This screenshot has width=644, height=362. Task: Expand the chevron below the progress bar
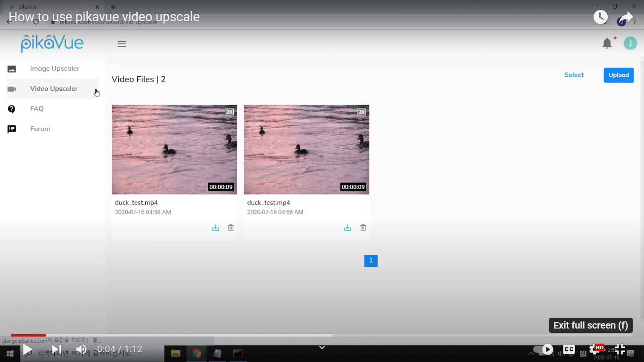click(x=322, y=347)
